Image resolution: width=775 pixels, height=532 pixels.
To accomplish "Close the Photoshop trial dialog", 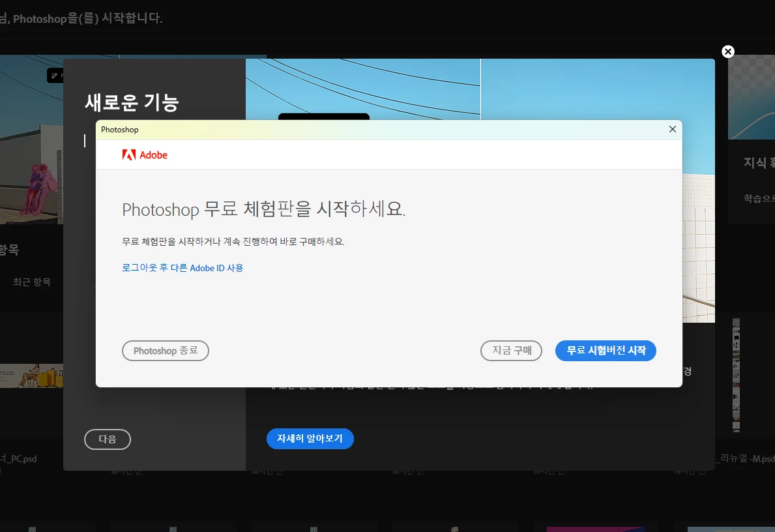I will point(672,129).
